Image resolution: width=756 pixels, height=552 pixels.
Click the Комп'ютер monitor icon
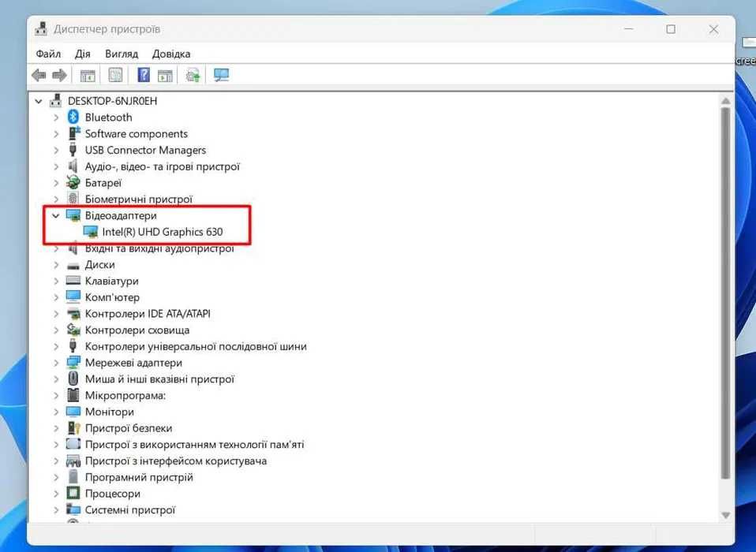tap(73, 297)
